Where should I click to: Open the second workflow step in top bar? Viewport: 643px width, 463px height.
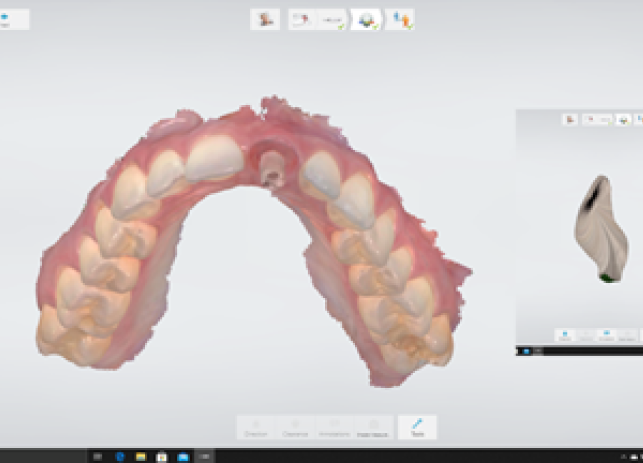(x=300, y=19)
